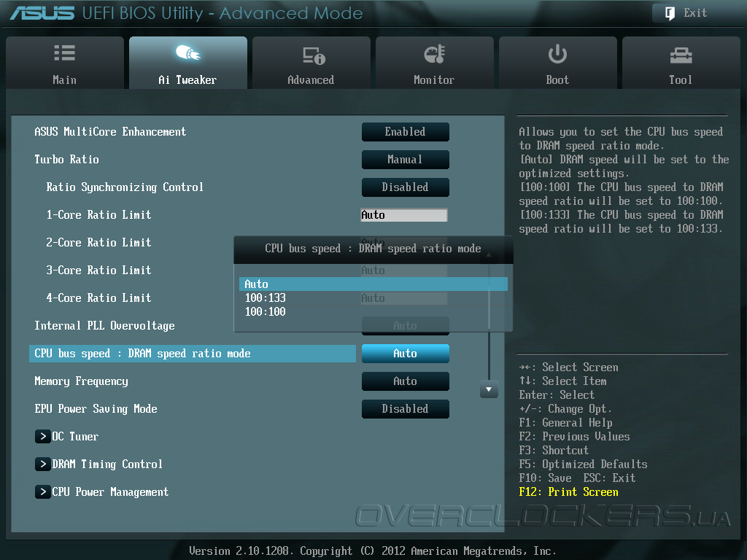
Task: Select the Ratio Synchronizing Control label
Action: pos(125,187)
